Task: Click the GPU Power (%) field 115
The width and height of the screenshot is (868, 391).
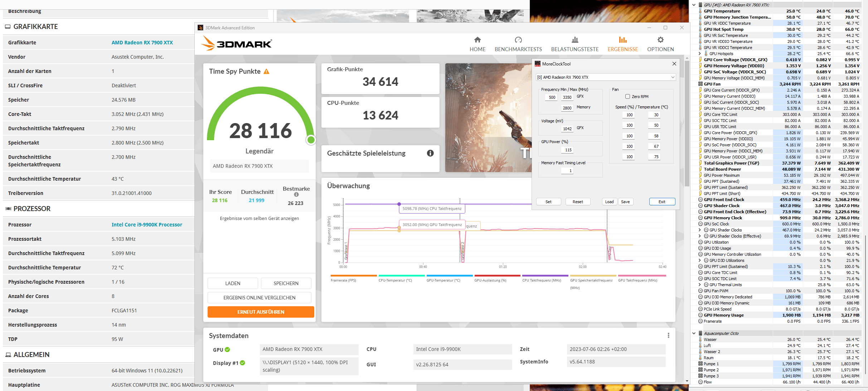Action: (568, 150)
